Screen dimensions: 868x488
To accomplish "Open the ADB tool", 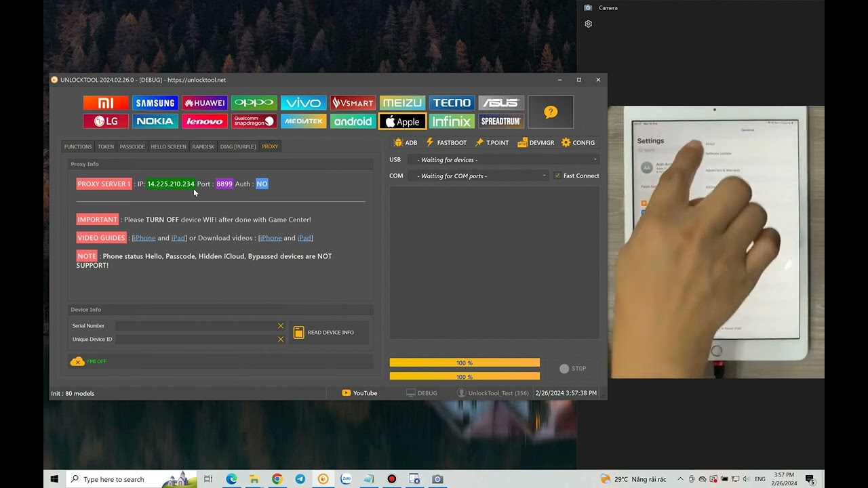I will pos(406,143).
